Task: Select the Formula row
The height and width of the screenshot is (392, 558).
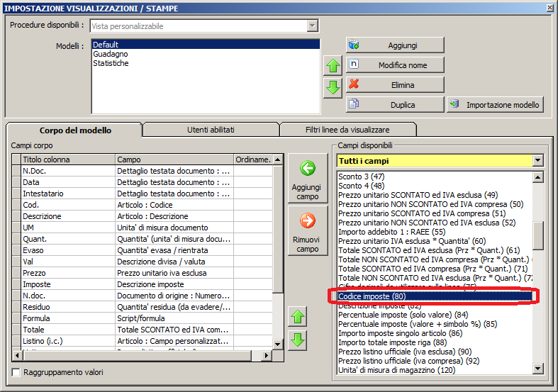Action: tap(143, 318)
